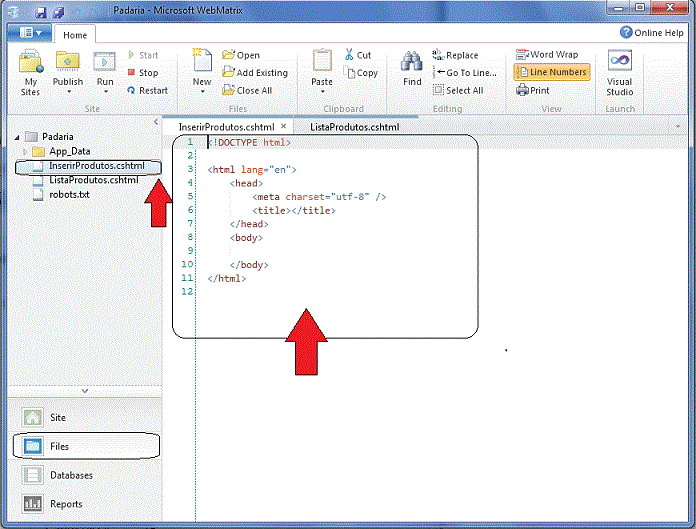Screen dimensions: 696x529
Task: Click the closing html tag line
Action: tap(226, 278)
